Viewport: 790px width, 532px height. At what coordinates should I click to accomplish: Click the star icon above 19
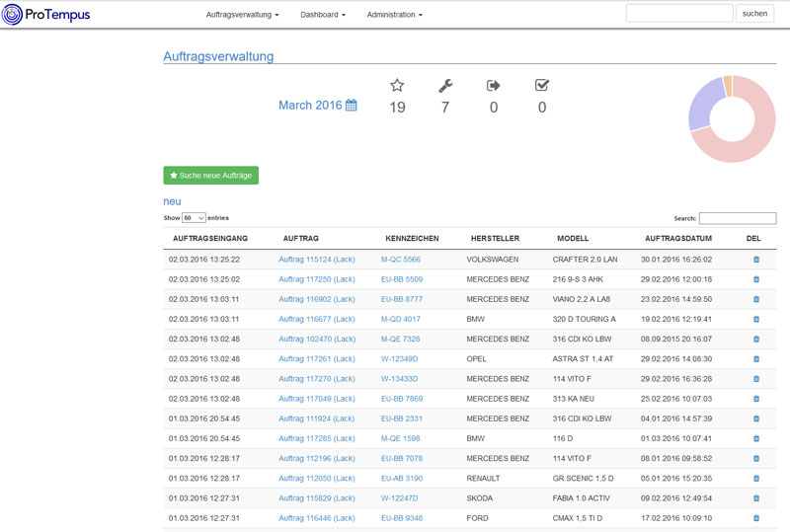coord(397,85)
